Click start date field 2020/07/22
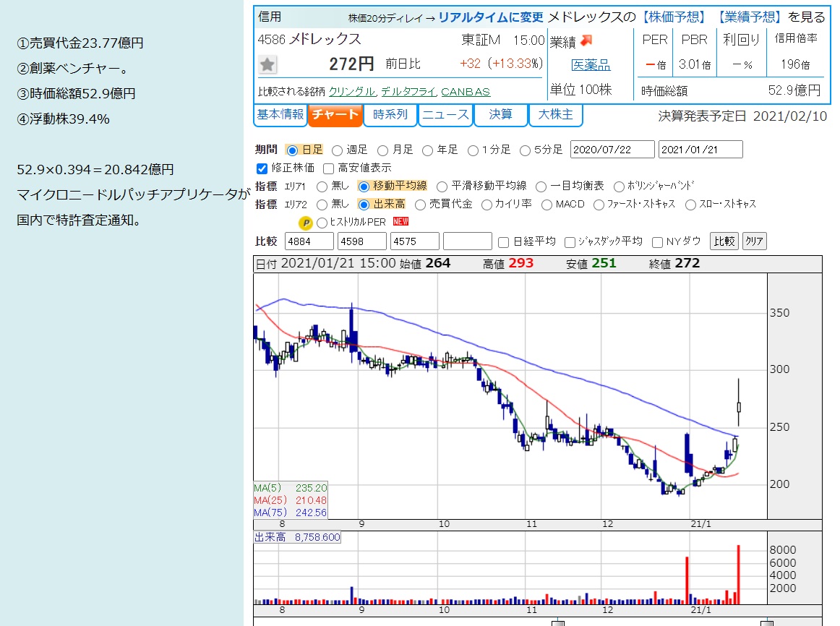Image resolution: width=840 pixels, height=626 pixels. pos(612,150)
